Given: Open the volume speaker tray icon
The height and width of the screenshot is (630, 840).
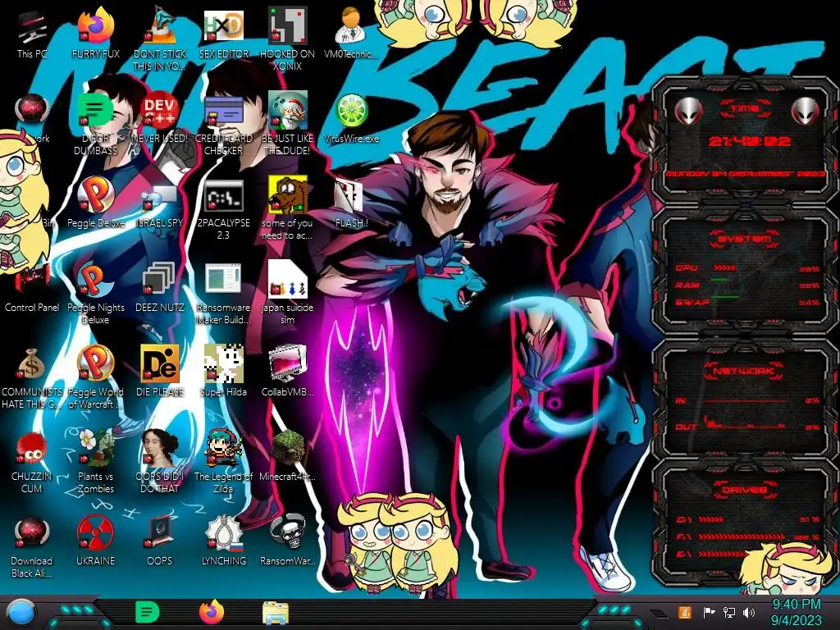Looking at the screenshot, I should pos(749,612).
